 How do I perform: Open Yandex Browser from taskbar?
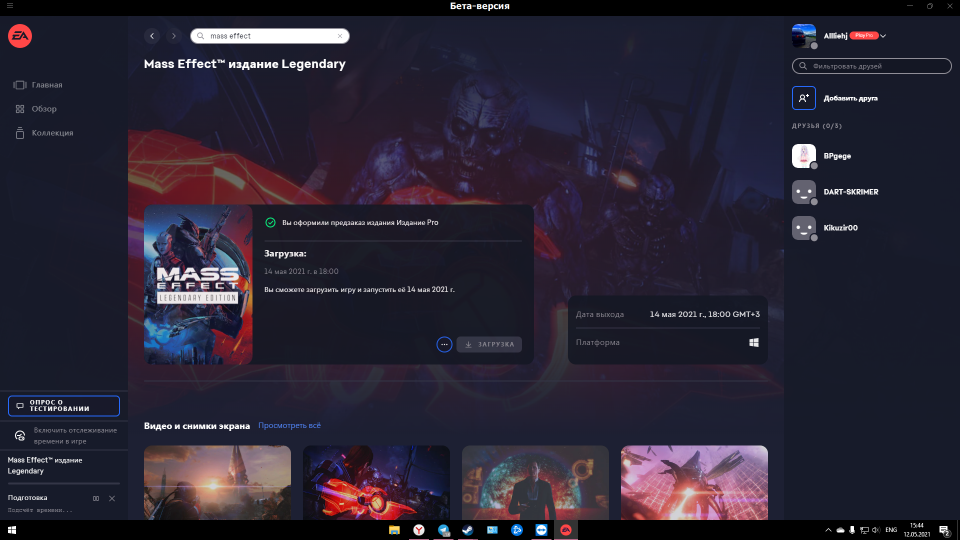pos(419,530)
